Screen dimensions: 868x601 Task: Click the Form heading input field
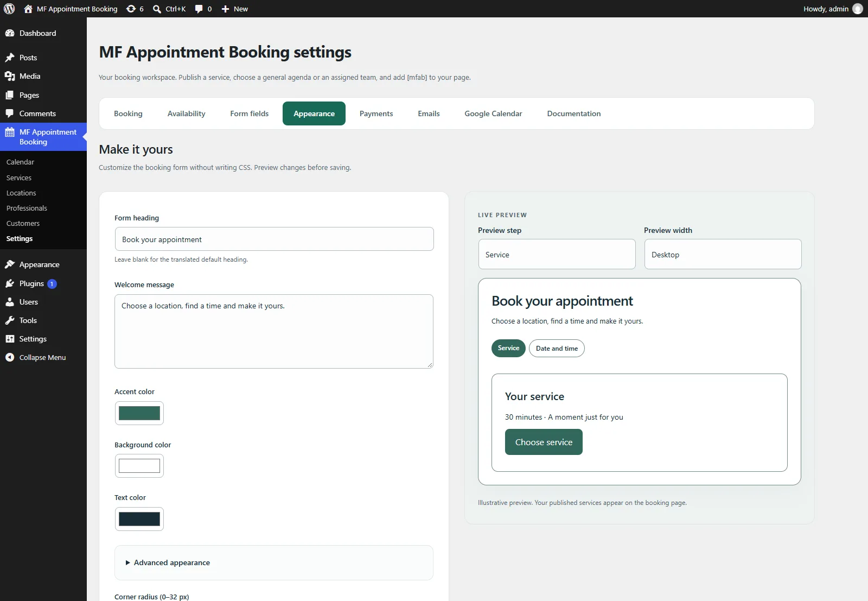pos(274,239)
